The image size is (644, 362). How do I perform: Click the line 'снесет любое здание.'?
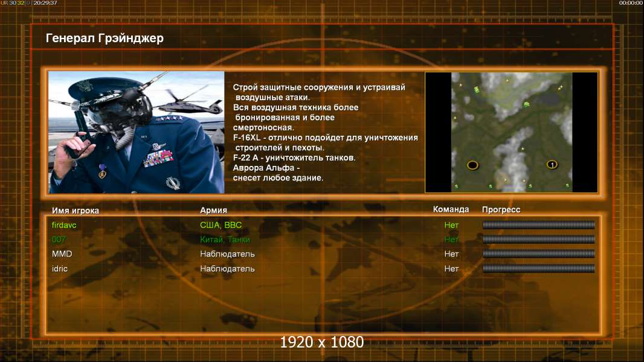click(x=278, y=177)
